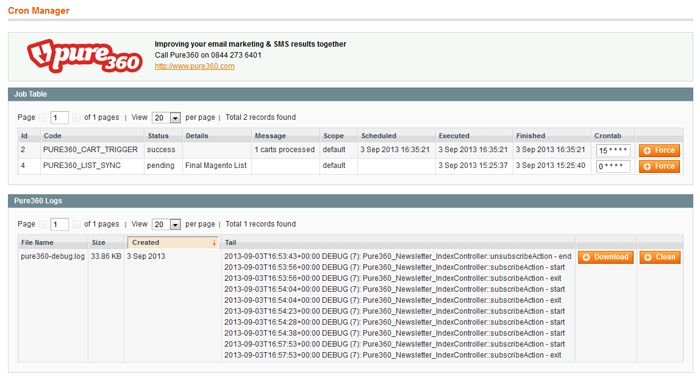
Task: Click the success status cell
Action: click(161, 150)
